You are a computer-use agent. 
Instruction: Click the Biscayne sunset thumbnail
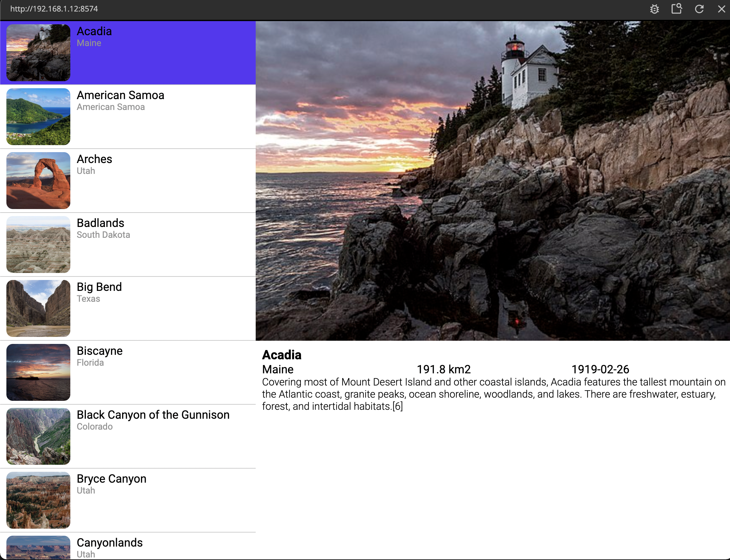pyautogui.click(x=38, y=372)
